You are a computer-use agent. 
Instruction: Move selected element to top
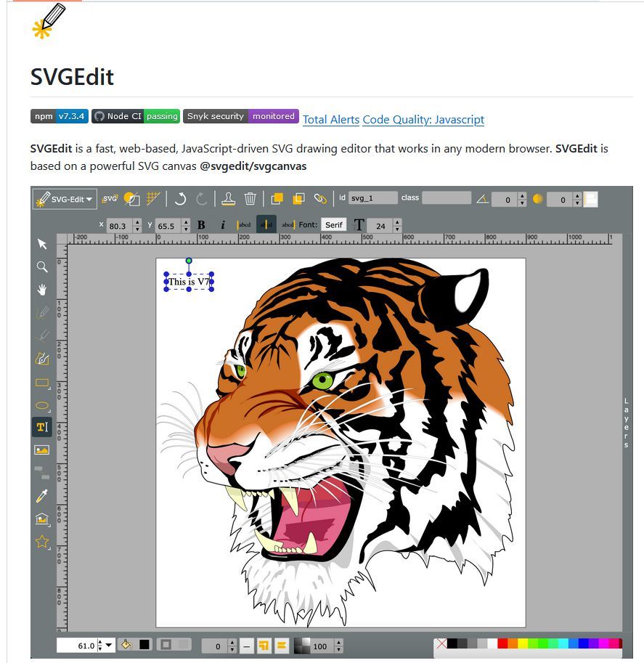277,199
